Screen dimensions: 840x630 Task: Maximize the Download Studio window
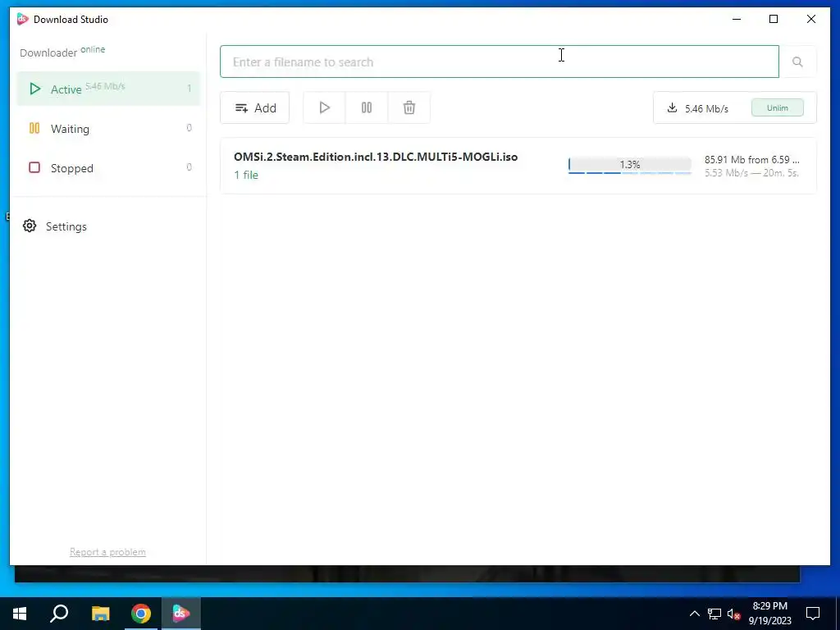pos(774,20)
